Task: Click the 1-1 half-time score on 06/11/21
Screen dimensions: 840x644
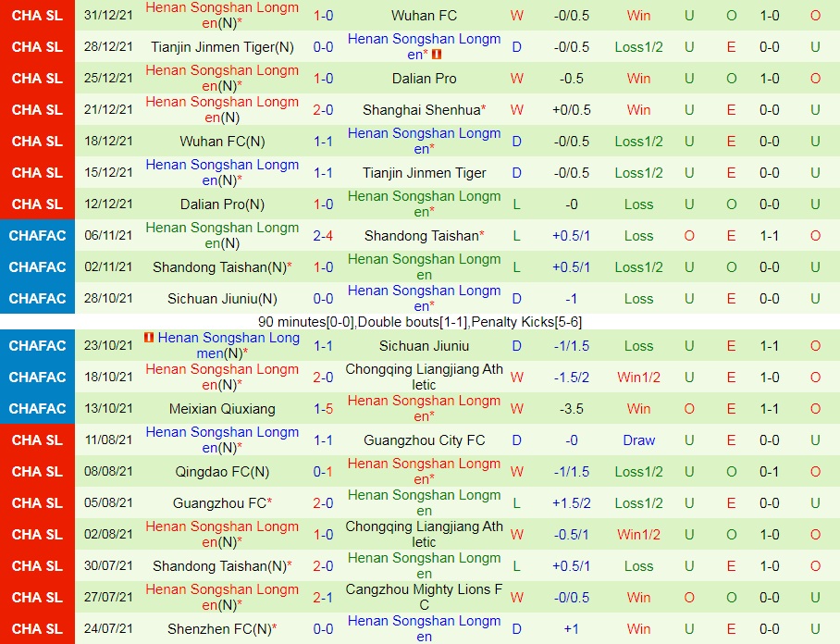Action: pos(770,236)
